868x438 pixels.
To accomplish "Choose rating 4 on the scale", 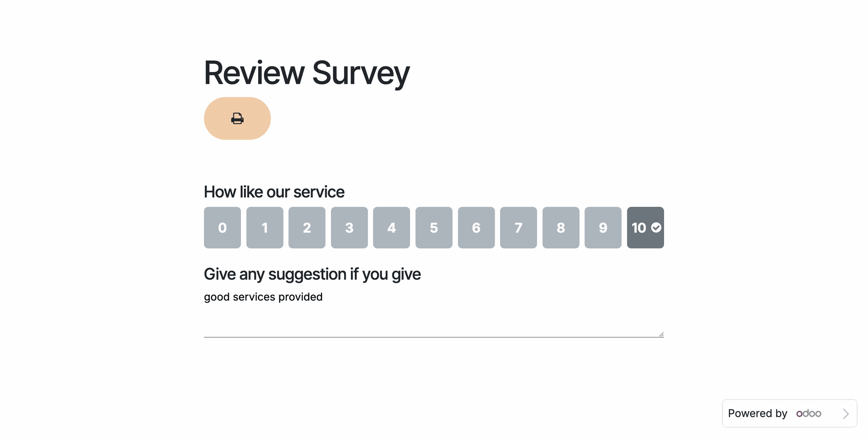I will click(392, 228).
